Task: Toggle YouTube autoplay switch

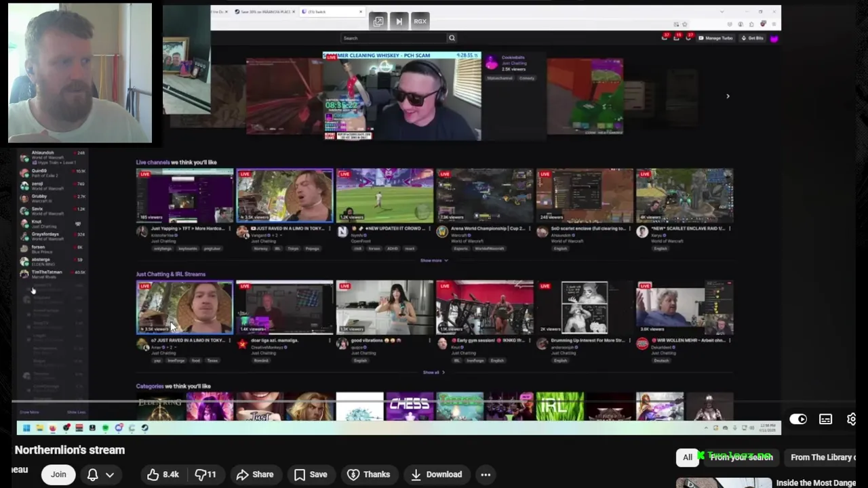Action: click(x=798, y=420)
